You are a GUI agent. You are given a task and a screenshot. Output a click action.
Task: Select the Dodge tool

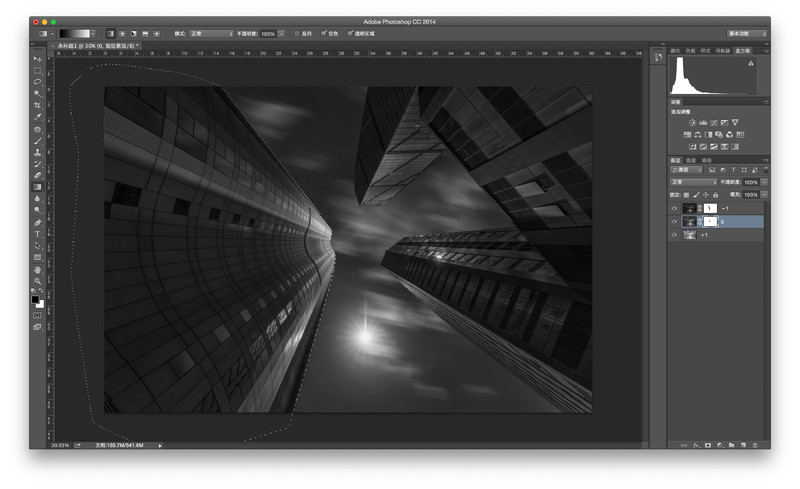pyautogui.click(x=37, y=210)
